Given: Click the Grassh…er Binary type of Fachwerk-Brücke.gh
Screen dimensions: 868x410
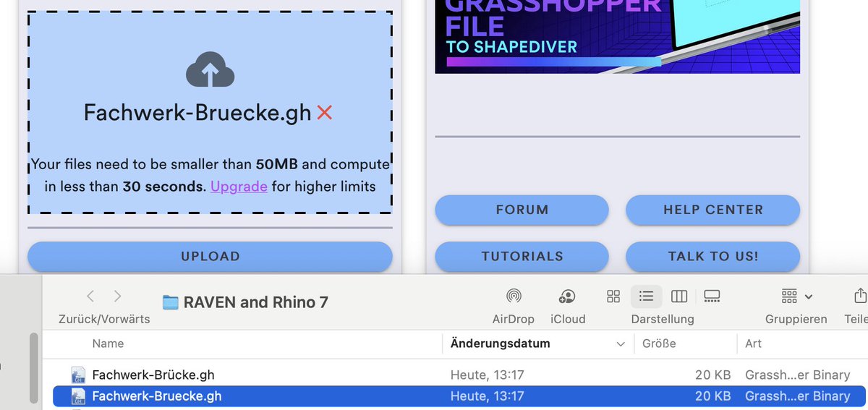Looking at the screenshot, I should tap(798, 375).
